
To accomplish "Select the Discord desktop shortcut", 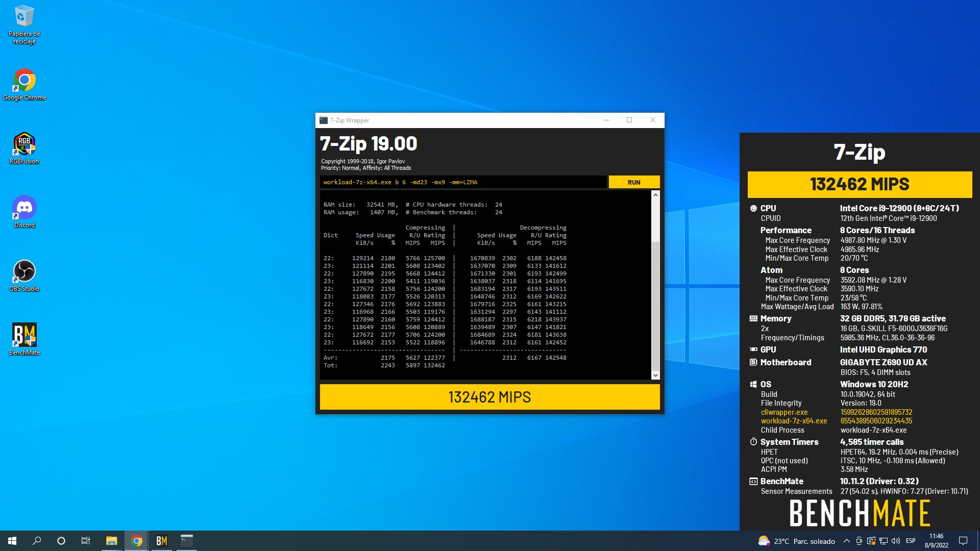I will pos(24,212).
